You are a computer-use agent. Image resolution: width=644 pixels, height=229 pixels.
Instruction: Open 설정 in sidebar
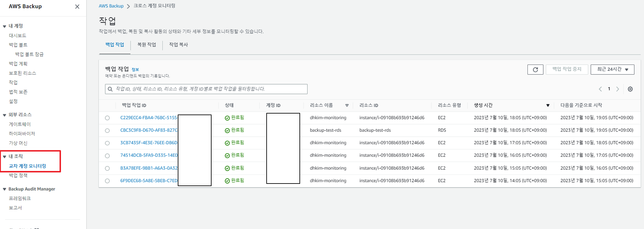(13, 101)
